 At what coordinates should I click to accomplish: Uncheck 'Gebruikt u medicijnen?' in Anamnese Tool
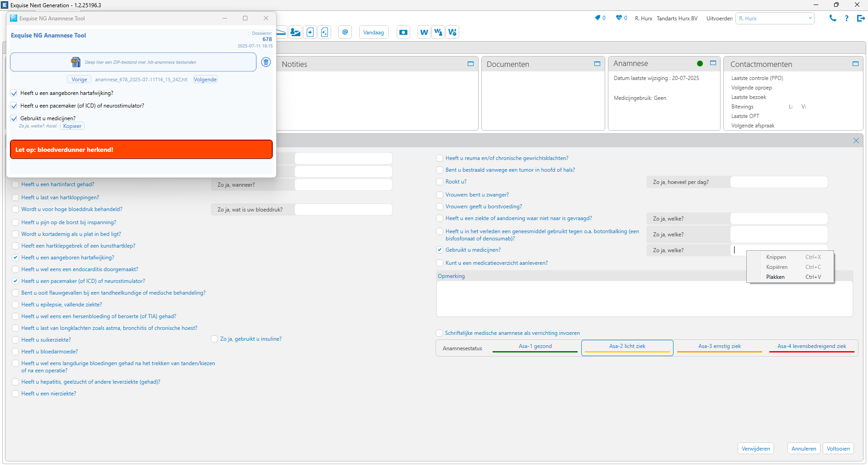(14, 118)
